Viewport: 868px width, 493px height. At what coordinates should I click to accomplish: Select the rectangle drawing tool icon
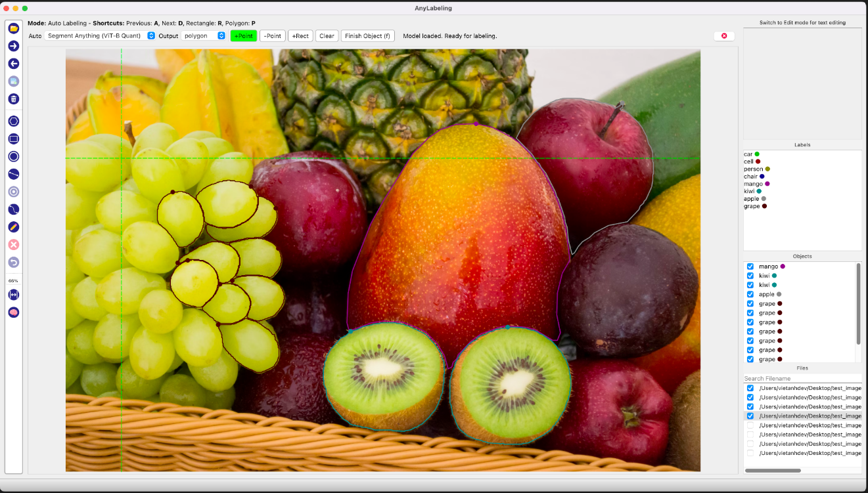pyautogui.click(x=13, y=139)
